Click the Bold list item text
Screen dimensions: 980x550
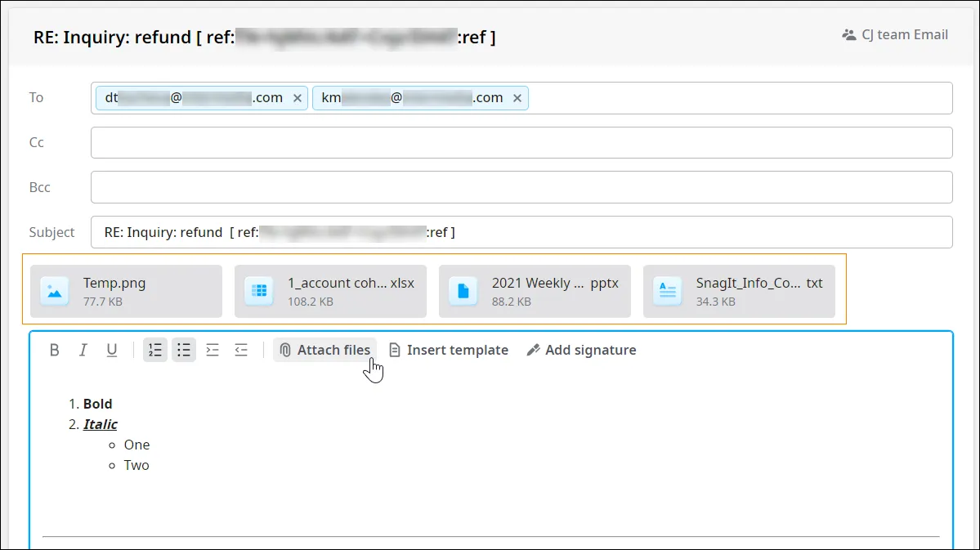tap(97, 404)
